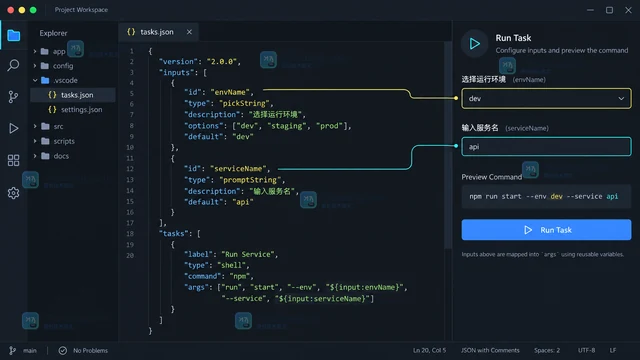Click the maximize window square icon
640x360 pixels.
tap(609, 10)
